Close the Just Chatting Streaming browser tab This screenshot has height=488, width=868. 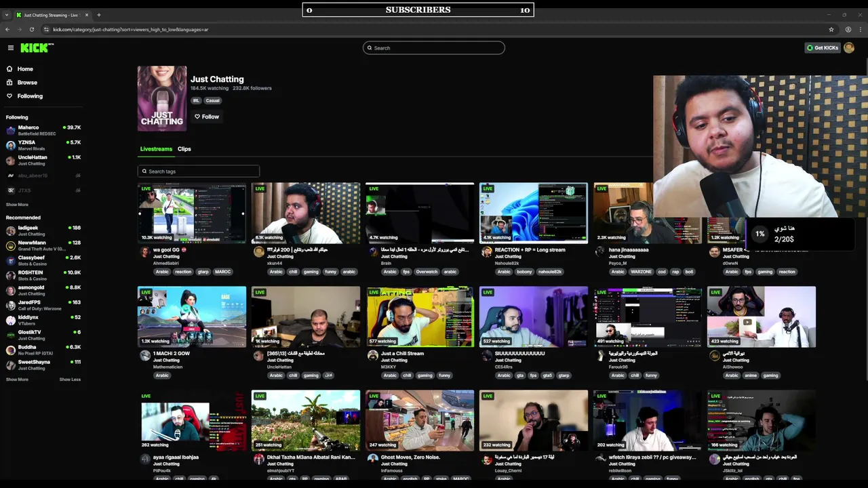[x=87, y=15]
